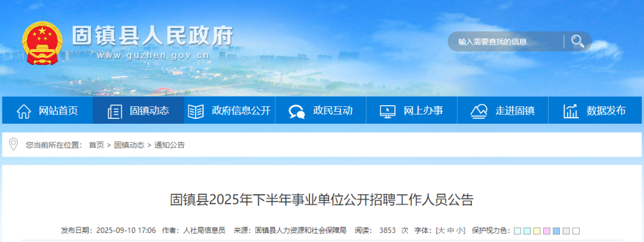The image size is (644, 242).
Task: Select the blue eye-protection color swatch
Action: pyautogui.click(x=556, y=231)
